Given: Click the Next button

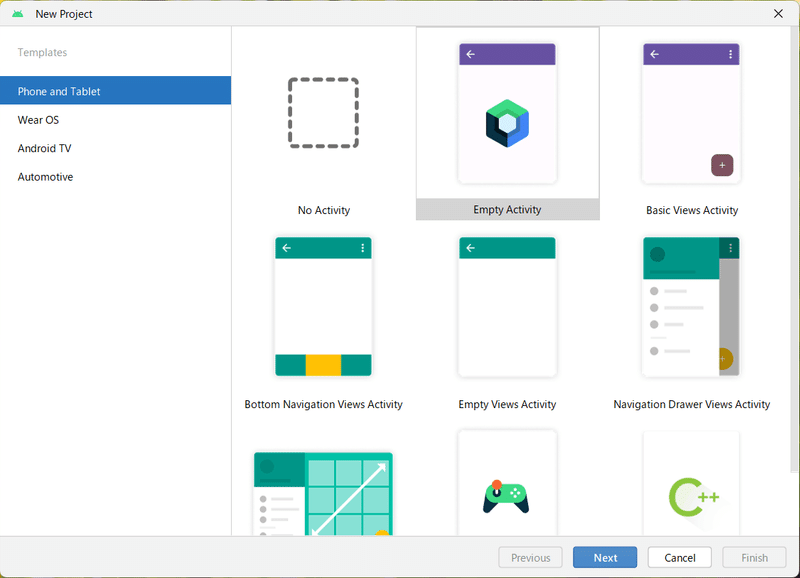Looking at the screenshot, I should pyautogui.click(x=605, y=558).
